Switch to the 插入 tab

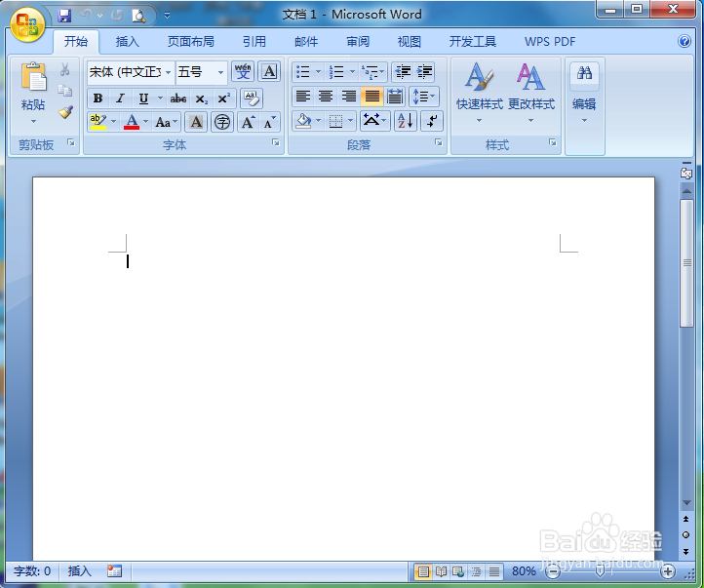point(128,42)
